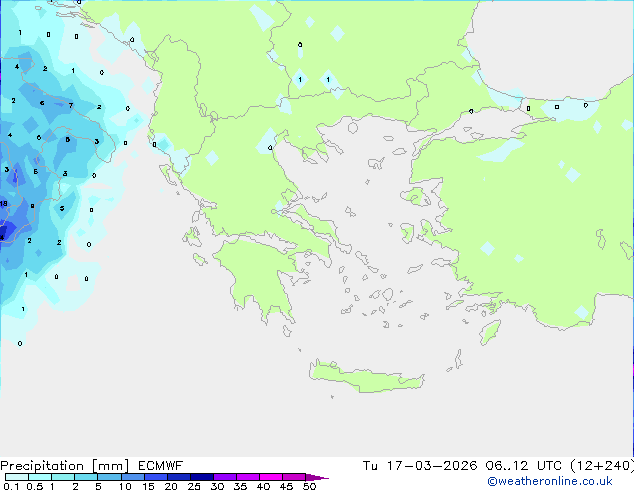Click the '50' legend scale label
Viewport: 634px width, 490px height.
pyautogui.click(x=309, y=486)
